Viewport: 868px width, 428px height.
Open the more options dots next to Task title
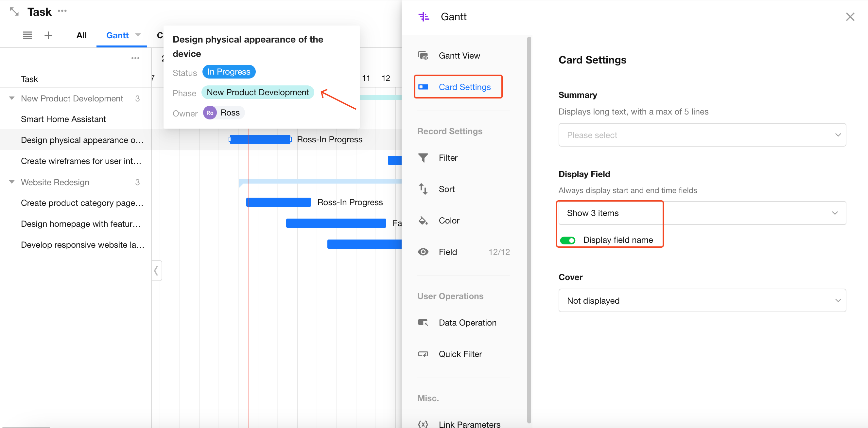62,11
